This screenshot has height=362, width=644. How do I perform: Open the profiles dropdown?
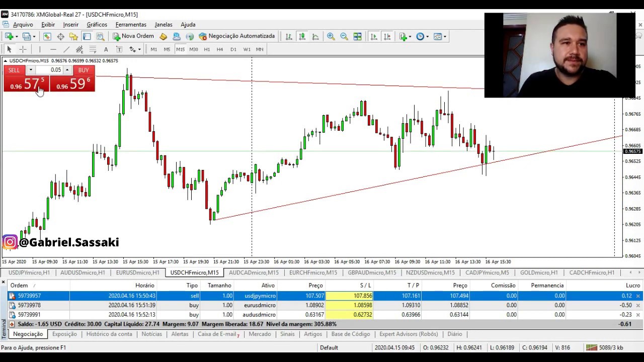28,36
